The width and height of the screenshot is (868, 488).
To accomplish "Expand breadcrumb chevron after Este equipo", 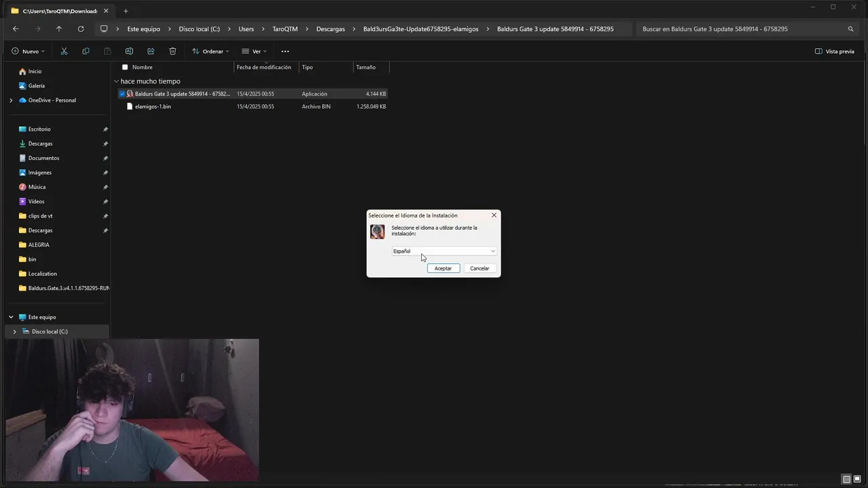I will click(x=170, y=29).
